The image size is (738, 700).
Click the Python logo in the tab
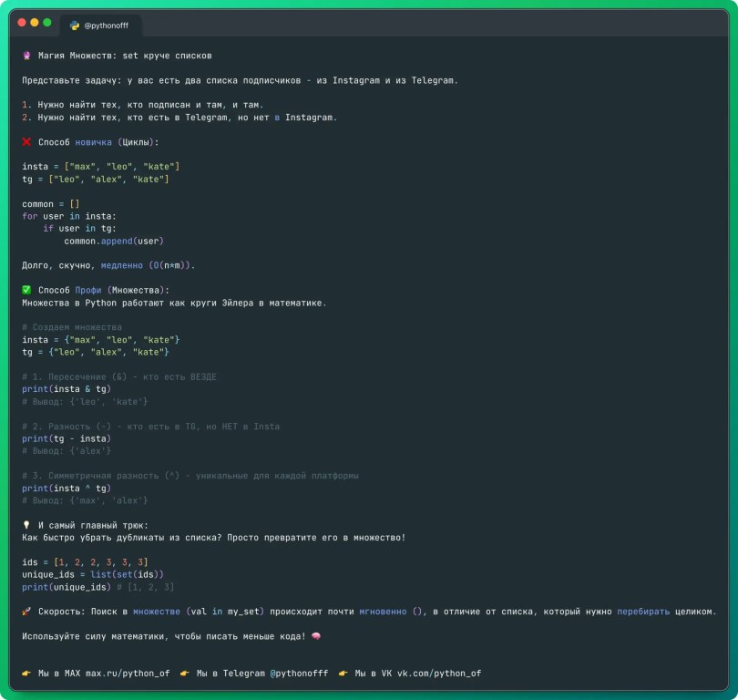click(75, 26)
